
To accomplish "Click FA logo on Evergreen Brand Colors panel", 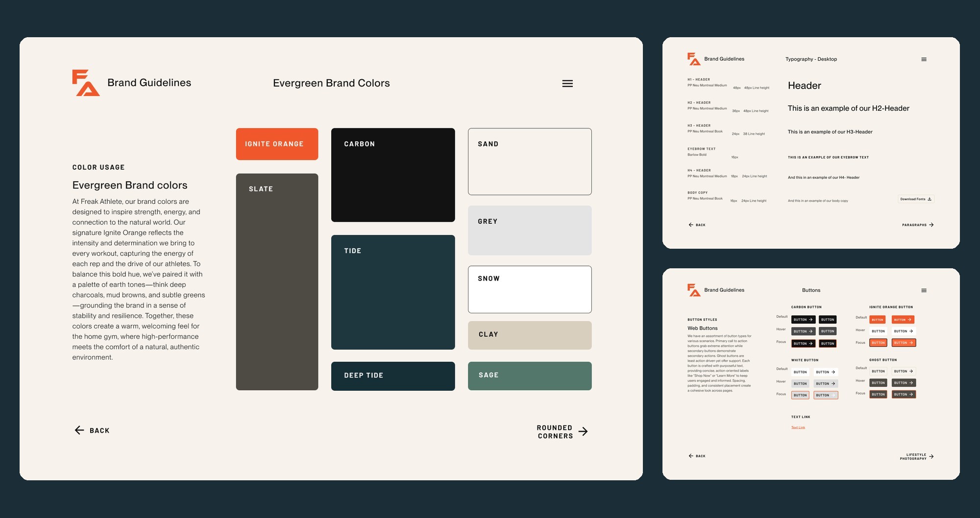I will tap(86, 83).
